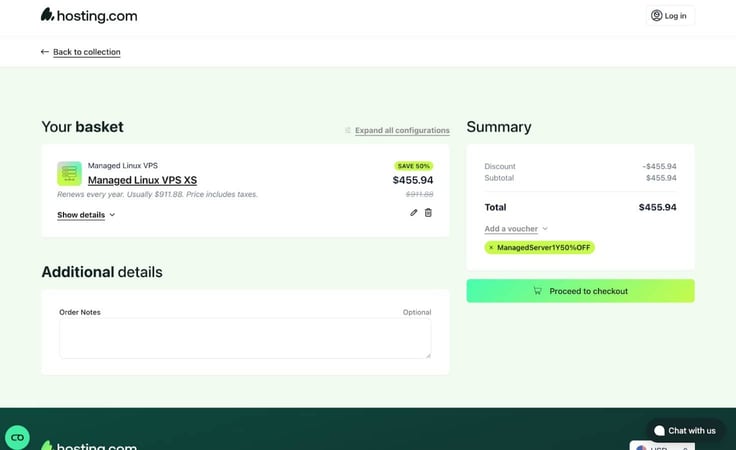
Task: Open the USD currency selector in footer
Action: pyautogui.click(x=662, y=446)
